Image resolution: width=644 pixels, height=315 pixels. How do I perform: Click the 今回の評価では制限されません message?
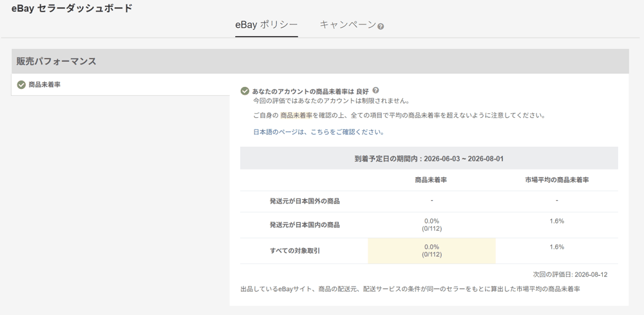pyautogui.click(x=332, y=100)
